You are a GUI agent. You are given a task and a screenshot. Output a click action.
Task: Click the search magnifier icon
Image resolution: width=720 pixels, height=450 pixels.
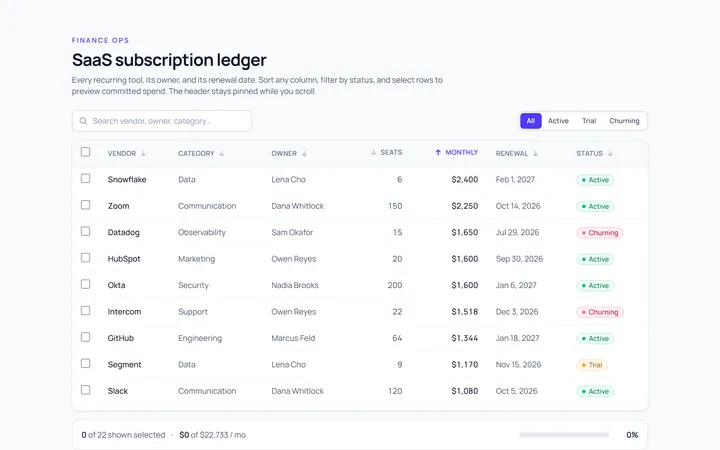[83, 121]
